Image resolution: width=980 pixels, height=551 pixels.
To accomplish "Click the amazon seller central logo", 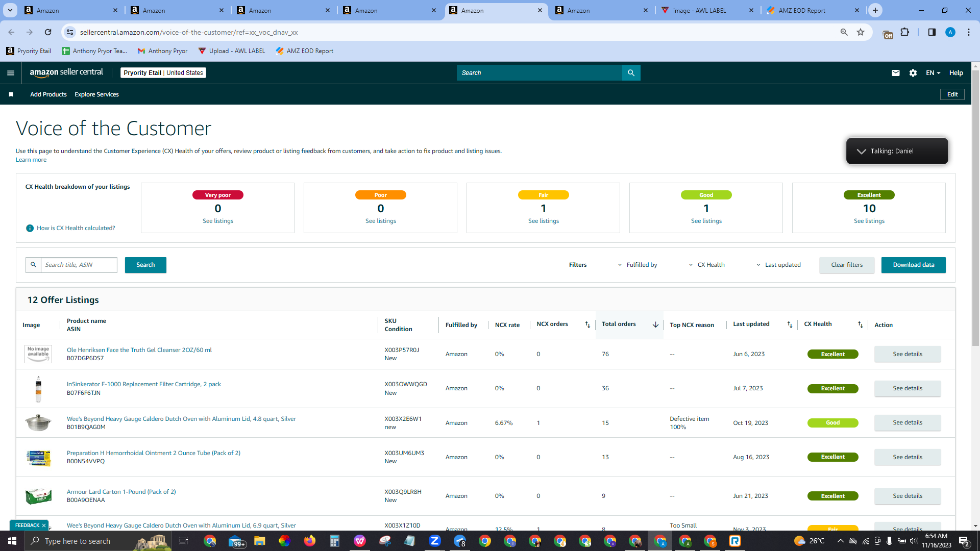I will (x=66, y=72).
